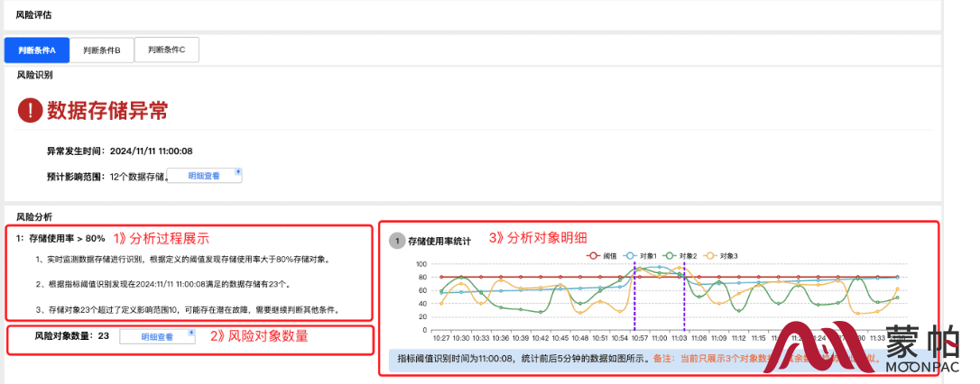Click the 数据存储异常 heading
Image resolution: width=980 pixels, height=384 pixels.
tap(106, 111)
